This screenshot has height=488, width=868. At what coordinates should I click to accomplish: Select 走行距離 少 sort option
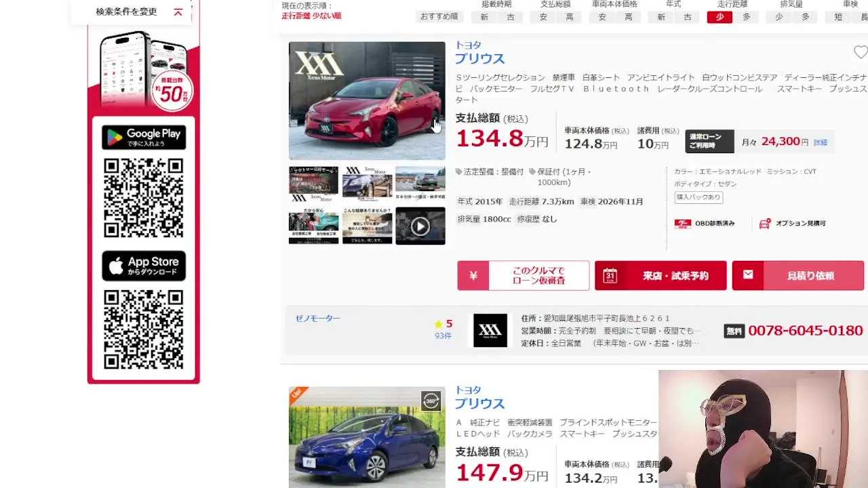coord(719,17)
